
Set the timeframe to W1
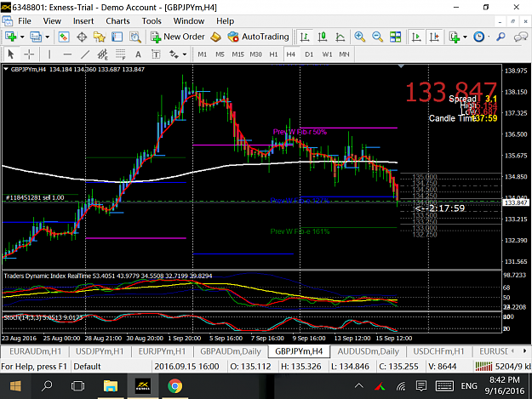pos(327,54)
